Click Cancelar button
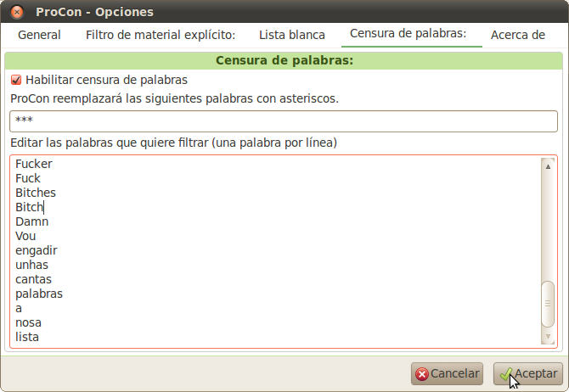Screen dimensions: 569x392 click(447, 373)
